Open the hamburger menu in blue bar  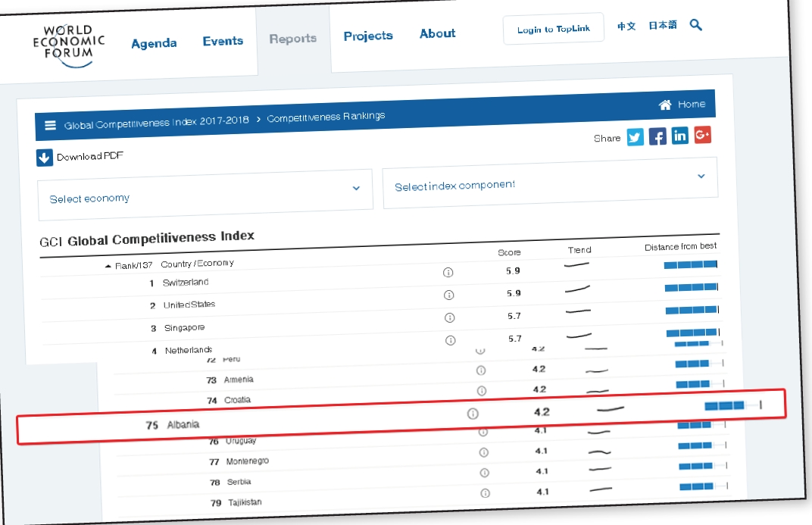click(51, 126)
